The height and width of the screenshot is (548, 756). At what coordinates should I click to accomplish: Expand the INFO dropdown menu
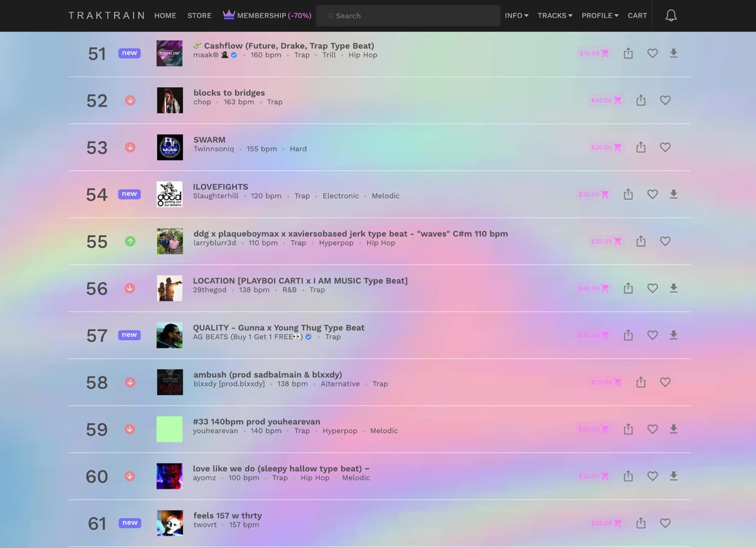(517, 15)
